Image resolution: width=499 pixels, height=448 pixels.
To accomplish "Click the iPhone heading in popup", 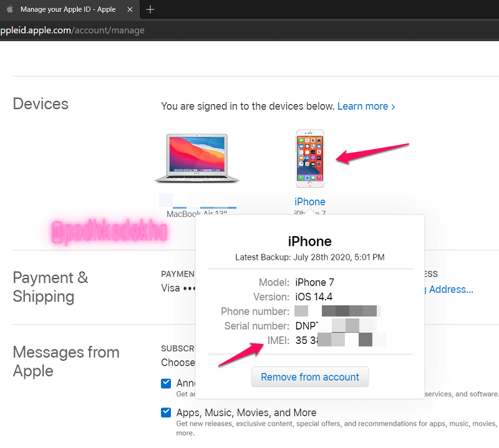I will pos(309,241).
